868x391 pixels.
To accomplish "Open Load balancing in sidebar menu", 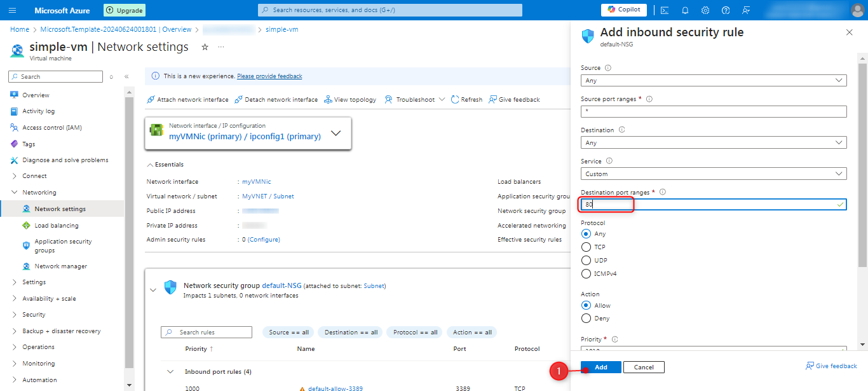I will 57,226.
